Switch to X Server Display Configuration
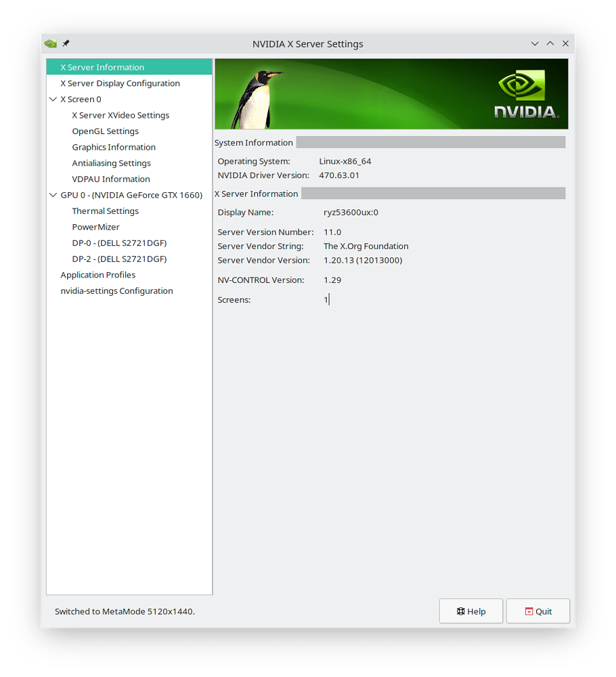Screen dimensions: 616x677 (120, 83)
